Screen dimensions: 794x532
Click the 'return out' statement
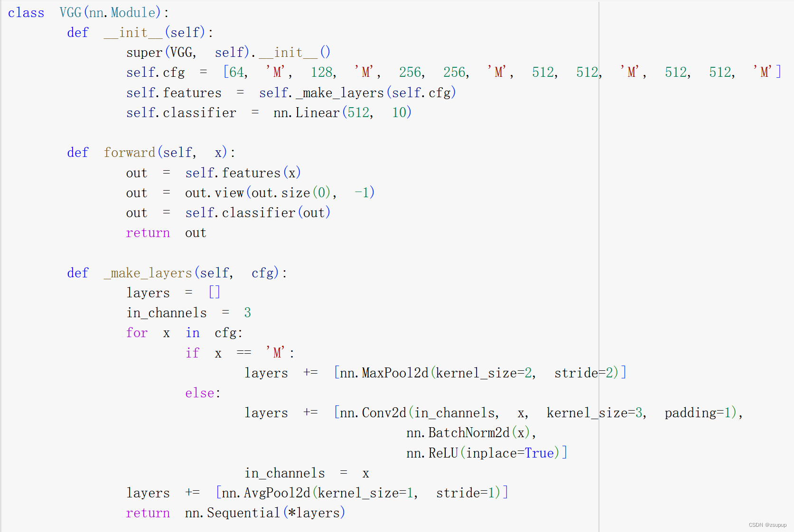pyautogui.click(x=166, y=233)
